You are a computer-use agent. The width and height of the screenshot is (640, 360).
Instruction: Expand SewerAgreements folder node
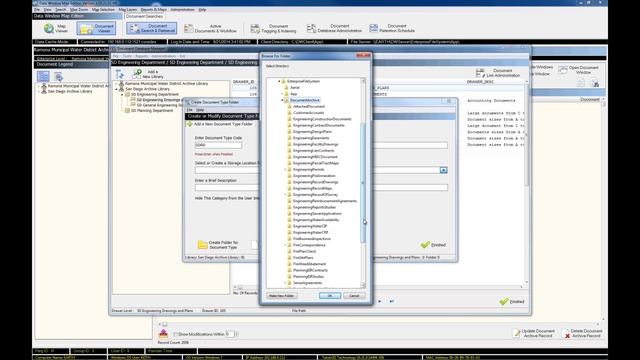pos(285,283)
